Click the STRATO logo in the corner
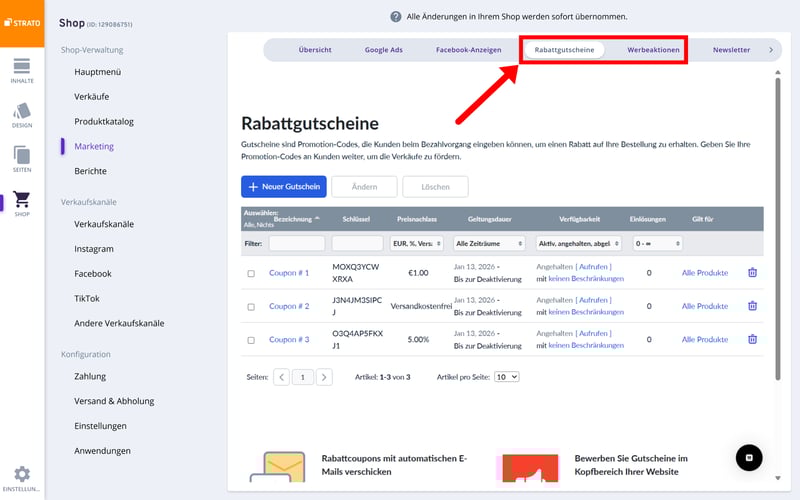 [22, 23]
